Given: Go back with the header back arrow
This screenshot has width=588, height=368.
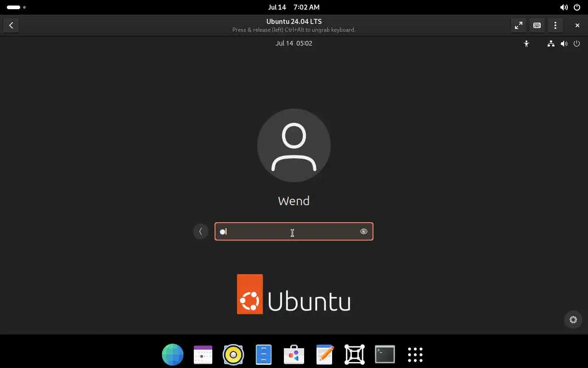Looking at the screenshot, I should click(x=11, y=25).
